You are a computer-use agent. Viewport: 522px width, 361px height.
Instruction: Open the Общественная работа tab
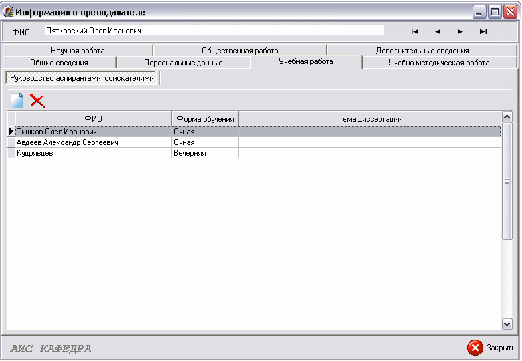pyautogui.click(x=240, y=50)
